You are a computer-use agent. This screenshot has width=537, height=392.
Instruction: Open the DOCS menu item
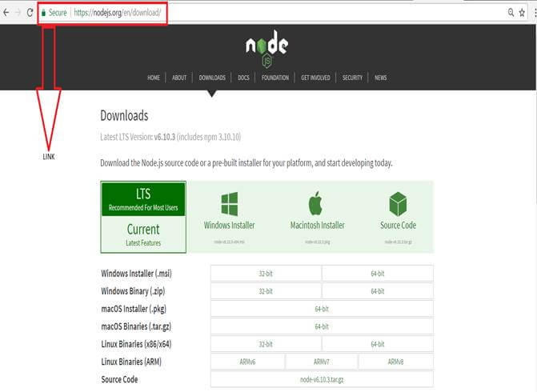pyautogui.click(x=243, y=78)
